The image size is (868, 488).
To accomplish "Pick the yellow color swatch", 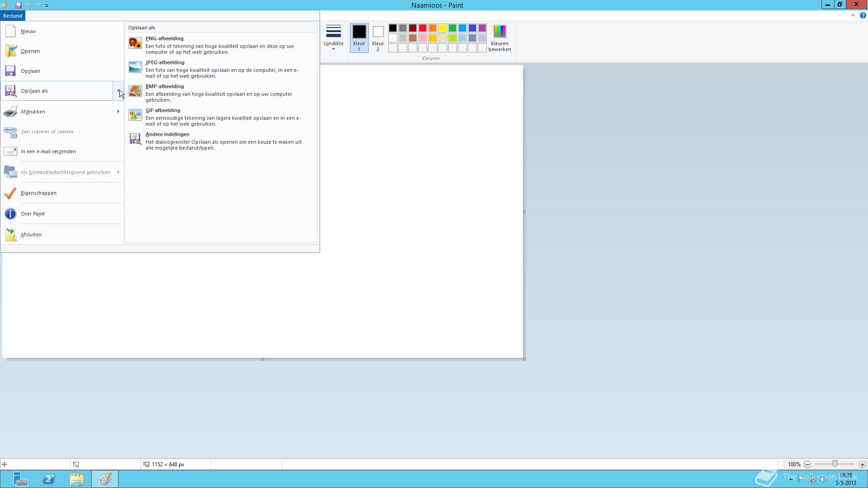I will [443, 28].
